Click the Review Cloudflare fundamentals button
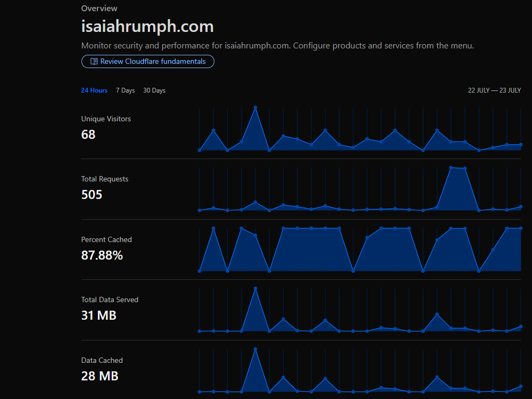This screenshot has height=399, width=532. pyautogui.click(x=147, y=61)
